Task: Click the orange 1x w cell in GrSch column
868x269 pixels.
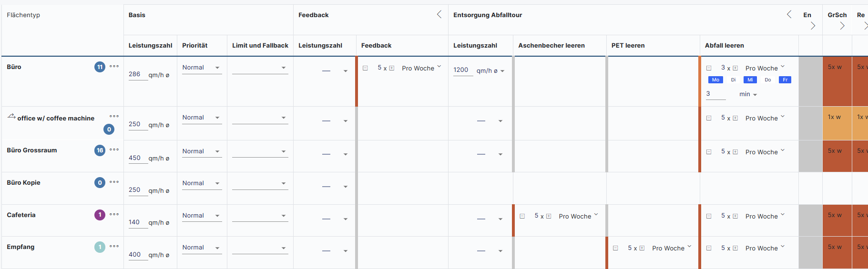Action: click(x=837, y=123)
